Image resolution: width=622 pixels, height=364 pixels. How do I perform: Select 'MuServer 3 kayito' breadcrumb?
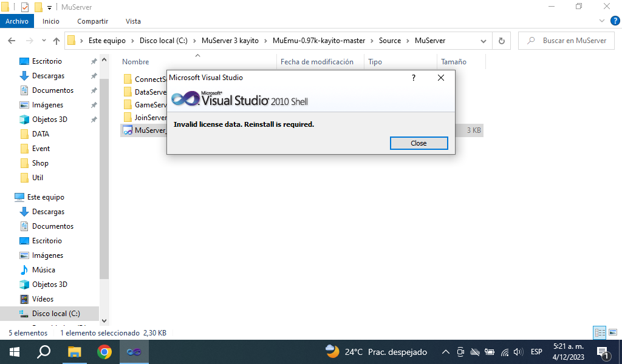pyautogui.click(x=230, y=41)
